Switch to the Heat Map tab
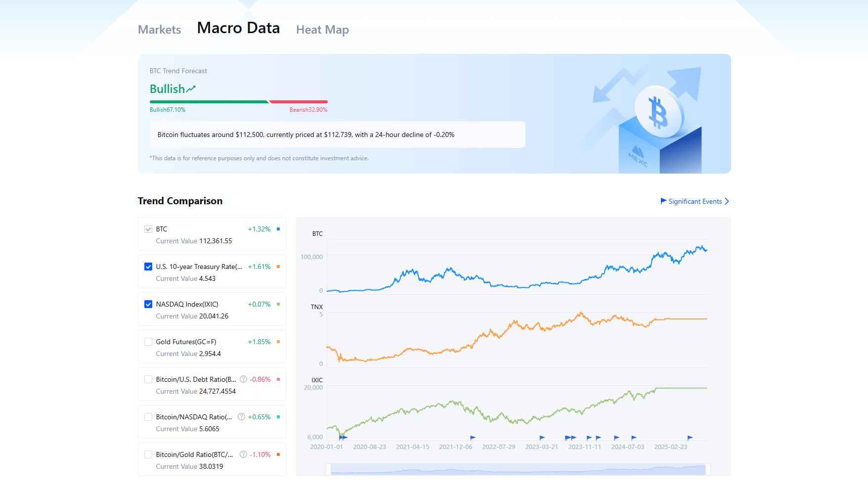Screen dimensions: 868x496 tap(322, 29)
